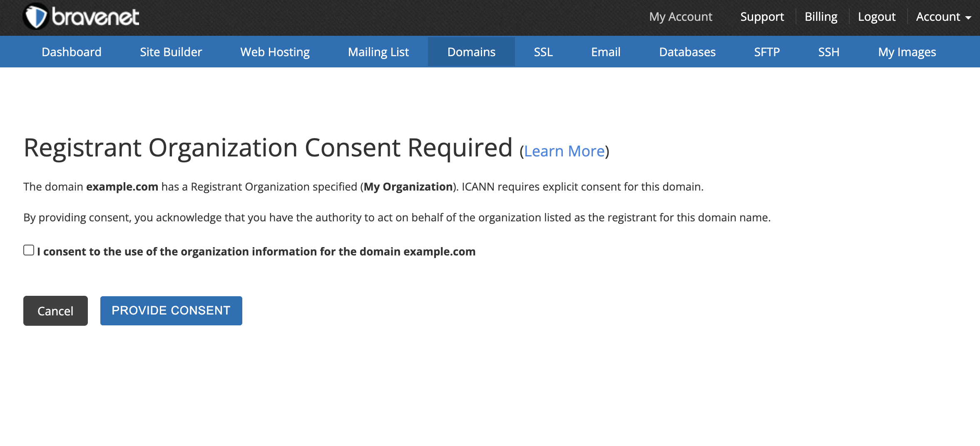Image resolution: width=980 pixels, height=446 pixels.
Task: Check the organization consent checkbox
Action: [x=29, y=250]
